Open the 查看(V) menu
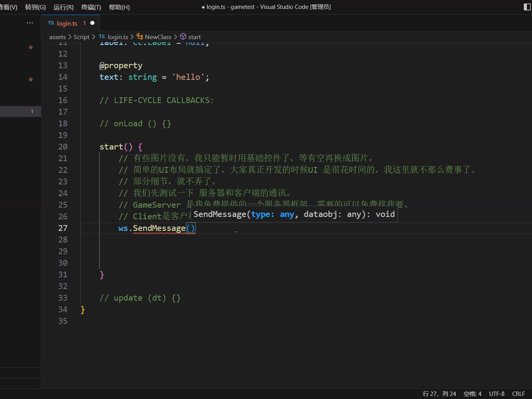Image resolution: width=532 pixels, height=399 pixels. pos(9,7)
